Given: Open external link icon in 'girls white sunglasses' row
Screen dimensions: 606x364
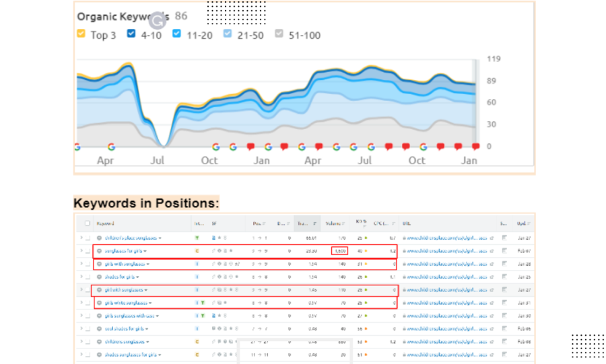Looking at the screenshot, I should [492, 303].
